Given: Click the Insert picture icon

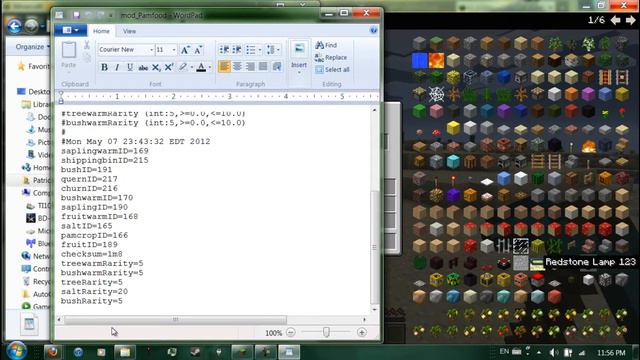Looking at the screenshot, I should click(299, 50).
